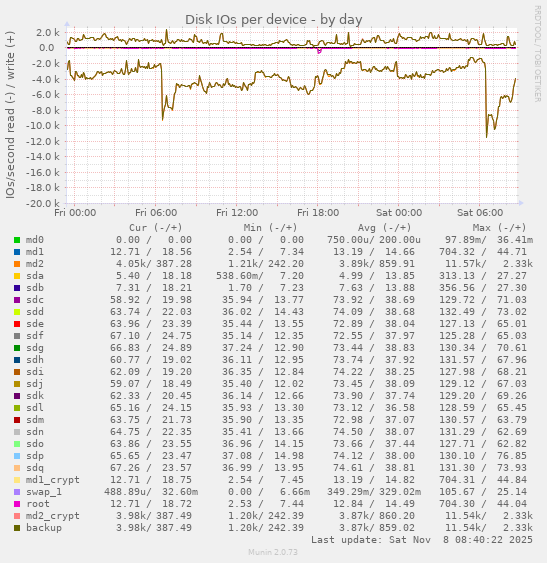
Task: Click the sdm dark red legend swatch
Action: coord(17,420)
